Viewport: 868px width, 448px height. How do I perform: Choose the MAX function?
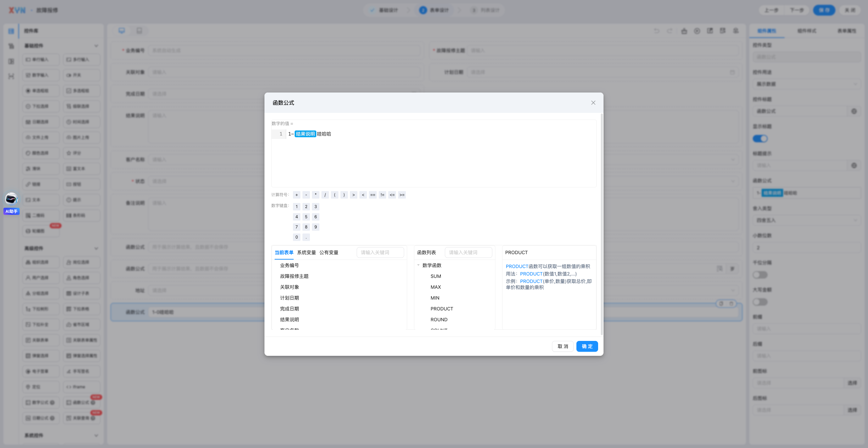tap(436, 287)
